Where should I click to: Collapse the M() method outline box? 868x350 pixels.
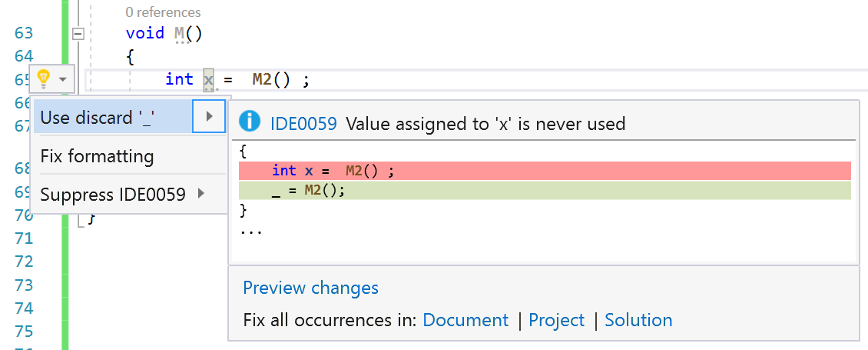tap(78, 35)
